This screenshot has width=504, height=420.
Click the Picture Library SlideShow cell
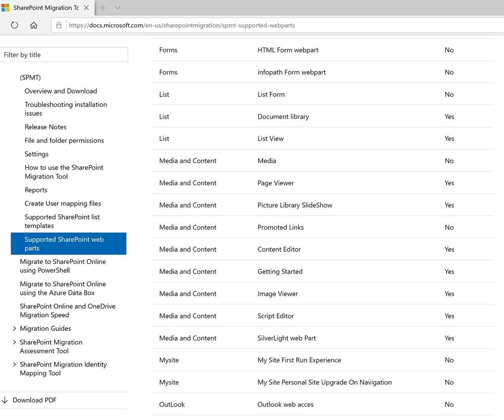[295, 205]
